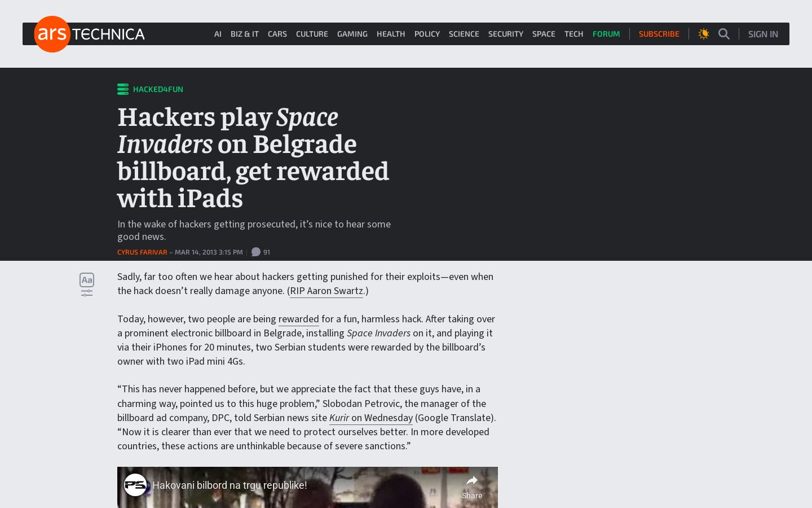The image size is (812, 508).
Task: Click the subheading about hackers getting prosecuted
Action: pyautogui.click(x=254, y=230)
